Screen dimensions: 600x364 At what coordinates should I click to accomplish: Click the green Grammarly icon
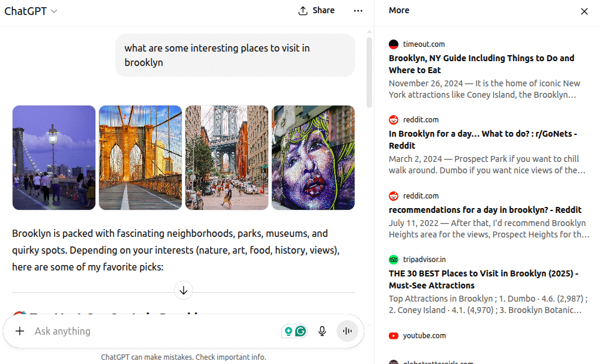[301, 331]
